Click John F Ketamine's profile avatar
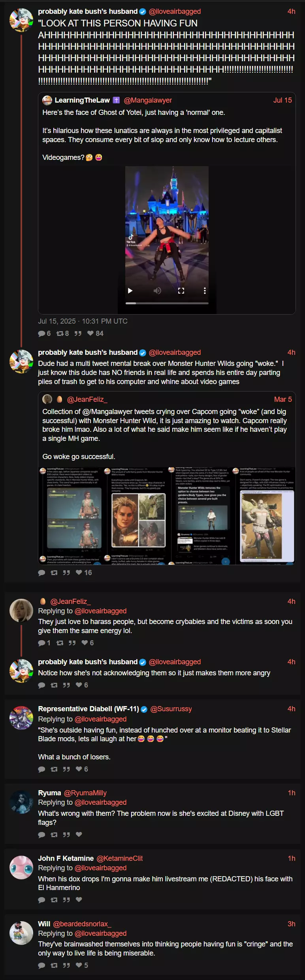Screen dimensions: 305x980 coord(21,867)
